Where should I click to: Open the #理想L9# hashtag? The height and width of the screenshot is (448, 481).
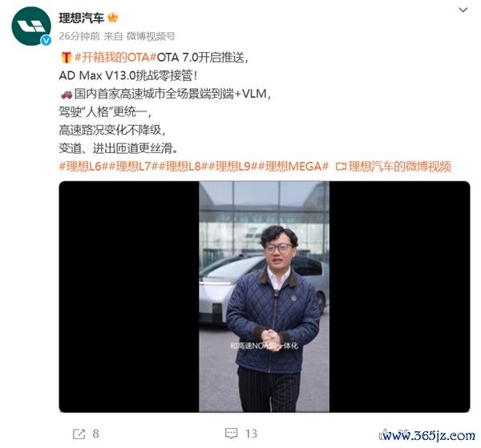232,167
